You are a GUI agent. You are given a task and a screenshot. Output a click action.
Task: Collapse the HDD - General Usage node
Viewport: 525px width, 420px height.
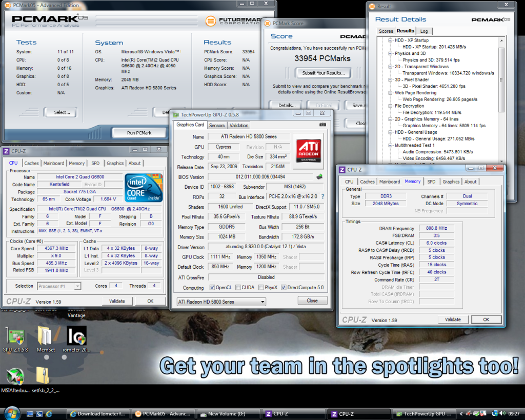pyautogui.click(x=390, y=132)
